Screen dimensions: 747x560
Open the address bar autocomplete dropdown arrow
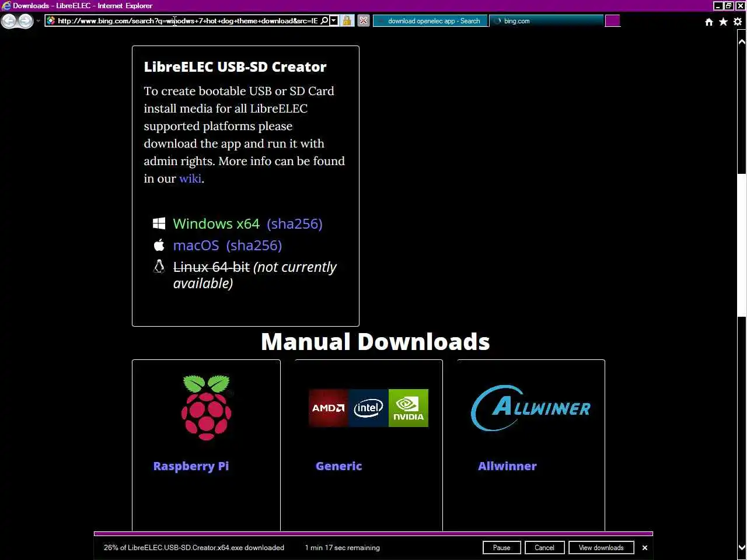point(334,21)
